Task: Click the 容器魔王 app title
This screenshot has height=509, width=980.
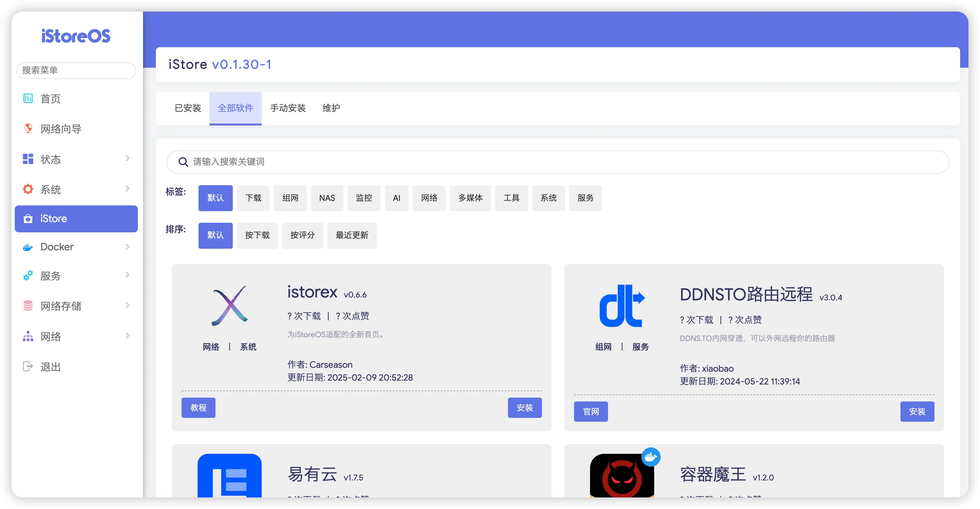Action: pos(713,475)
